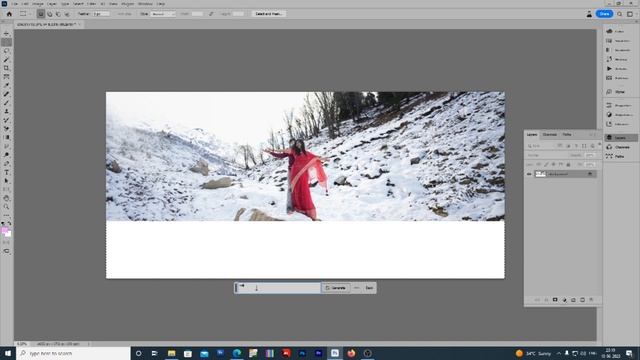Click the Subtract from selection mode button
640x360 pixels.
point(58,14)
